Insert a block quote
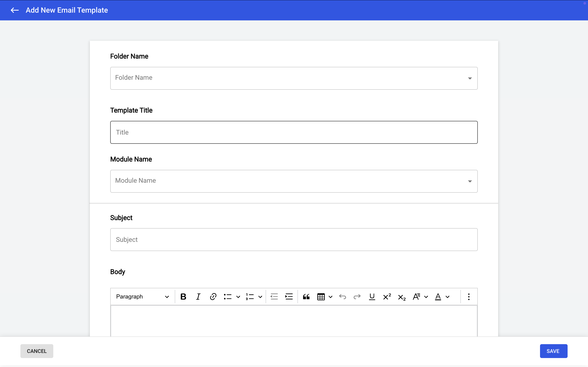 (306, 297)
